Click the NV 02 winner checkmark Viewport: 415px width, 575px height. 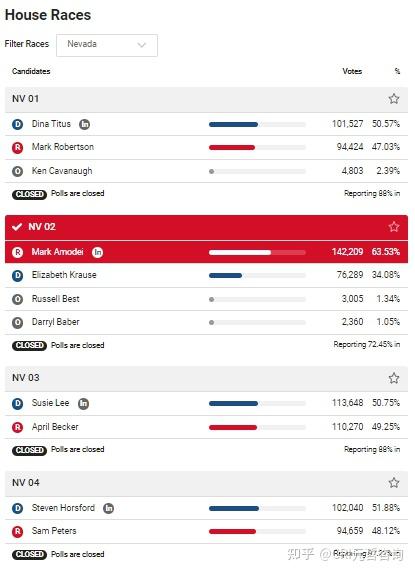[x=17, y=227]
